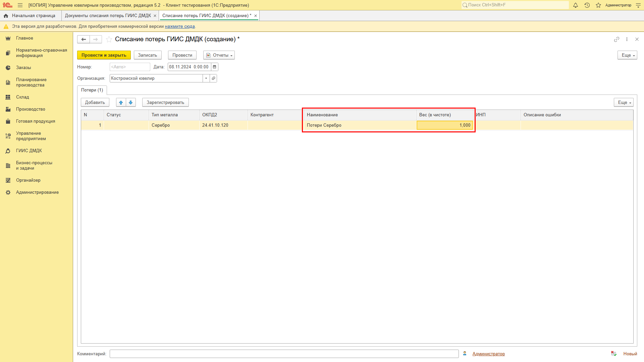The height and width of the screenshot is (362, 644).
Task: Move row up with blue arrow
Action: pyautogui.click(x=121, y=103)
